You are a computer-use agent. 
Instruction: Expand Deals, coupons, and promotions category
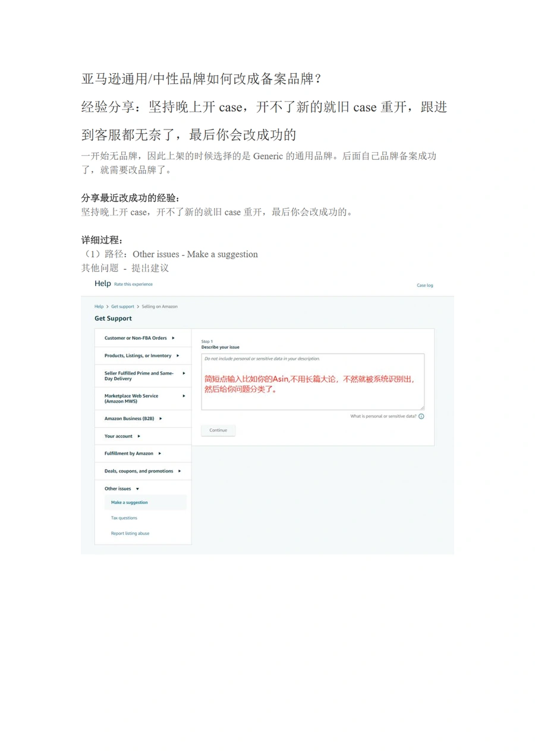[x=143, y=471]
